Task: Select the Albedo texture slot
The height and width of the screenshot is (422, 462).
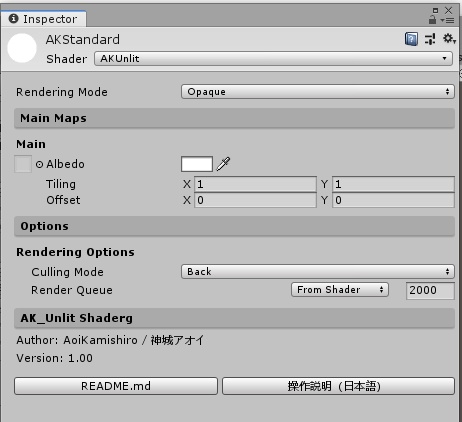Action: [23, 164]
